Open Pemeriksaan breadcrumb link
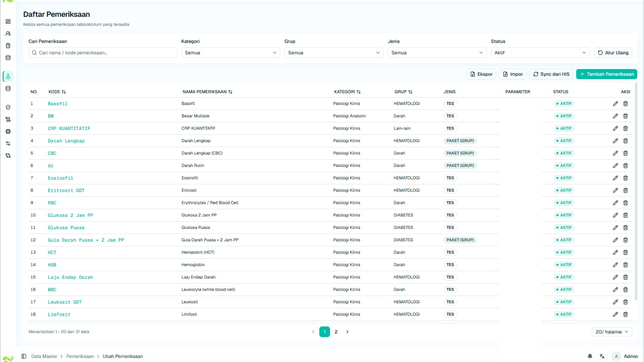The width and height of the screenshot is (644, 362). tap(80, 356)
